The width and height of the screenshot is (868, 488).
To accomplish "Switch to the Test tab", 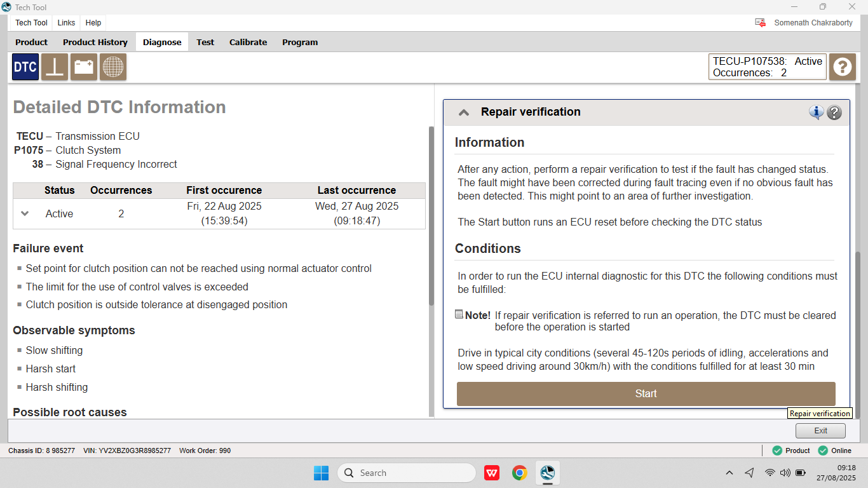I will click(x=205, y=42).
